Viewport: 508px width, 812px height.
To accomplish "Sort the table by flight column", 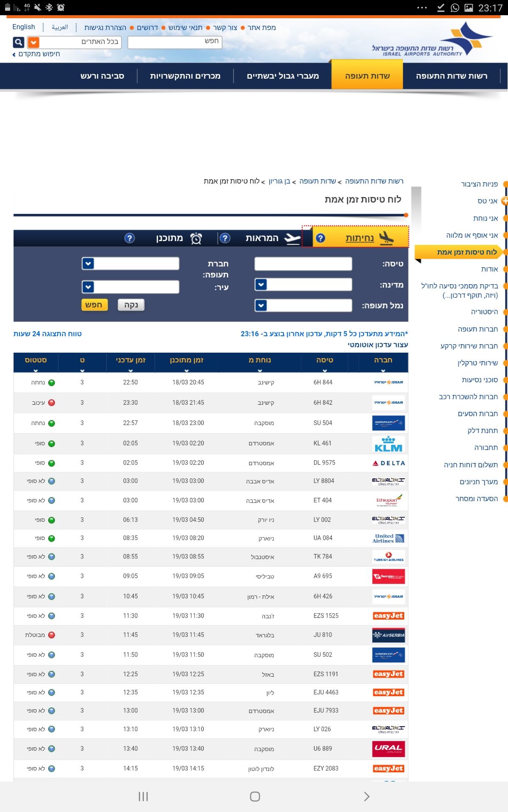I will [x=325, y=363].
